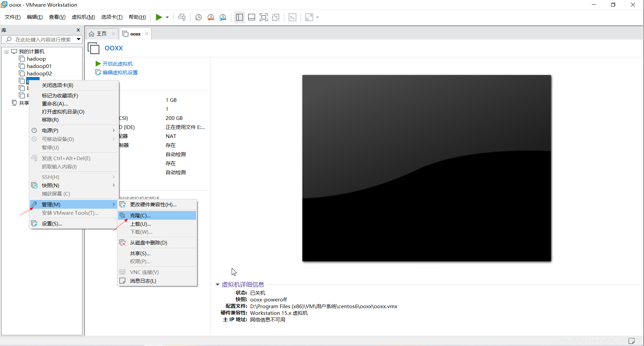Click the NAT network adapter value
This screenshot has width=644, height=346.
tap(171, 136)
